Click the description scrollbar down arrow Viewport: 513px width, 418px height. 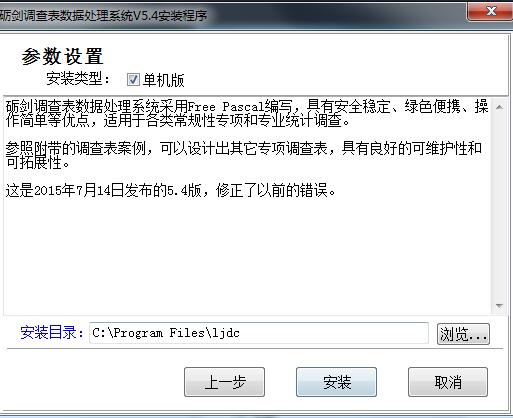tap(499, 306)
